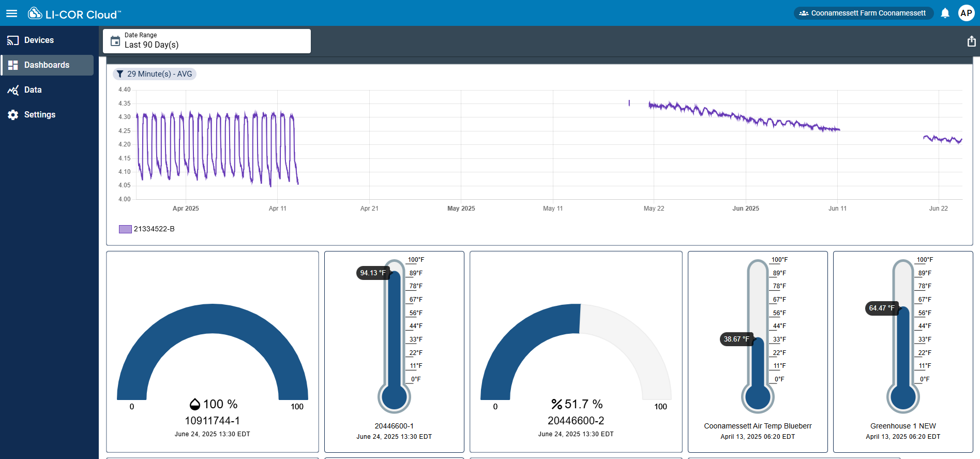
Task: Click the share/export dashboard icon
Action: tap(971, 41)
